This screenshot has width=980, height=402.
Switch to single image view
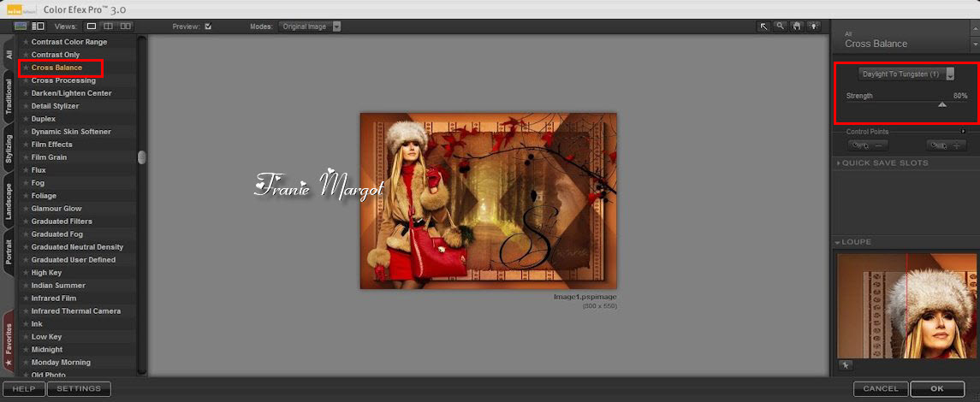[x=92, y=27]
